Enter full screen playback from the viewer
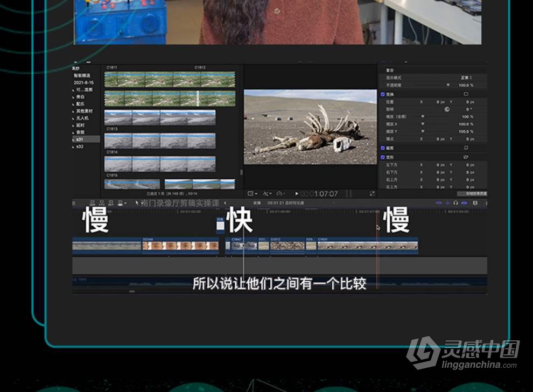The height and width of the screenshot is (392, 533). [372, 193]
